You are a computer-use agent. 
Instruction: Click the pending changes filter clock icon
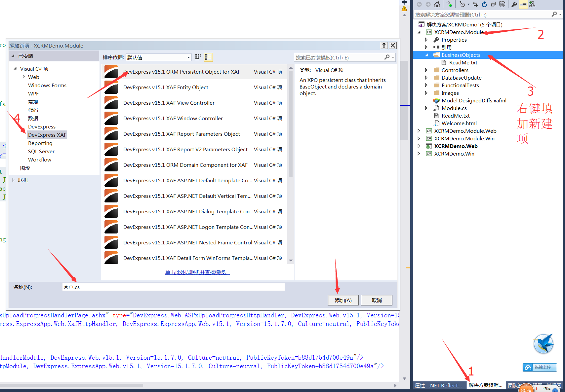coord(463,4)
